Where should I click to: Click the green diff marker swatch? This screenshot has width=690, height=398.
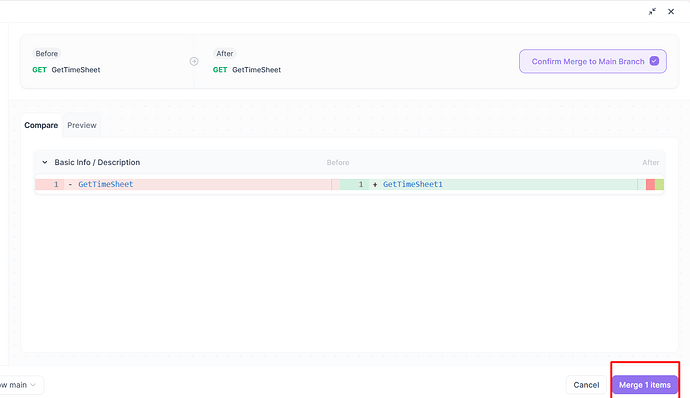[659, 184]
